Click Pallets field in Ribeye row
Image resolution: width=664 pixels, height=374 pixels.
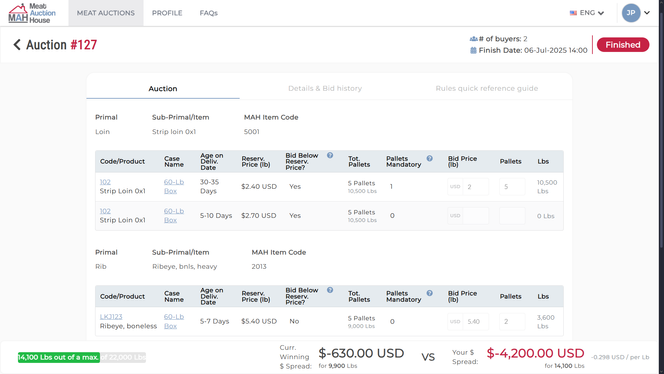click(512, 321)
